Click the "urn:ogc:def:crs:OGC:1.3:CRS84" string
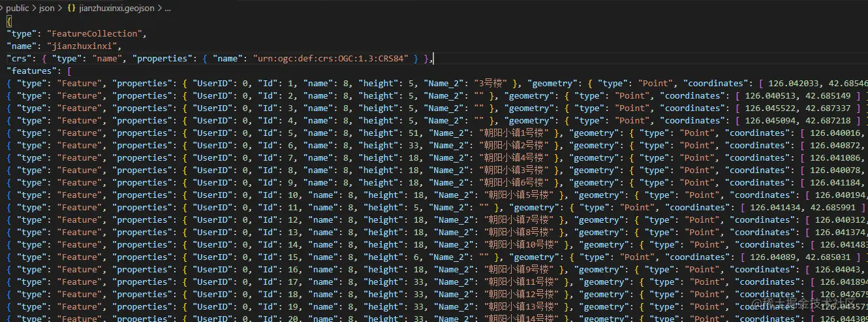The height and width of the screenshot is (322, 868). 331,58
